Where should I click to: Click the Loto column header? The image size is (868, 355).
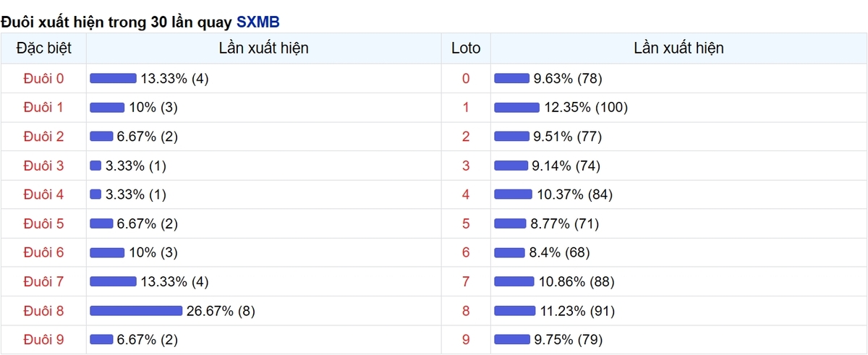click(x=466, y=48)
